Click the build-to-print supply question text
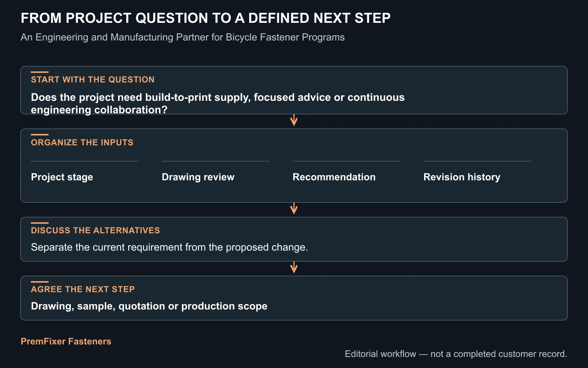Viewport: 588px width, 368px height. (x=218, y=103)
